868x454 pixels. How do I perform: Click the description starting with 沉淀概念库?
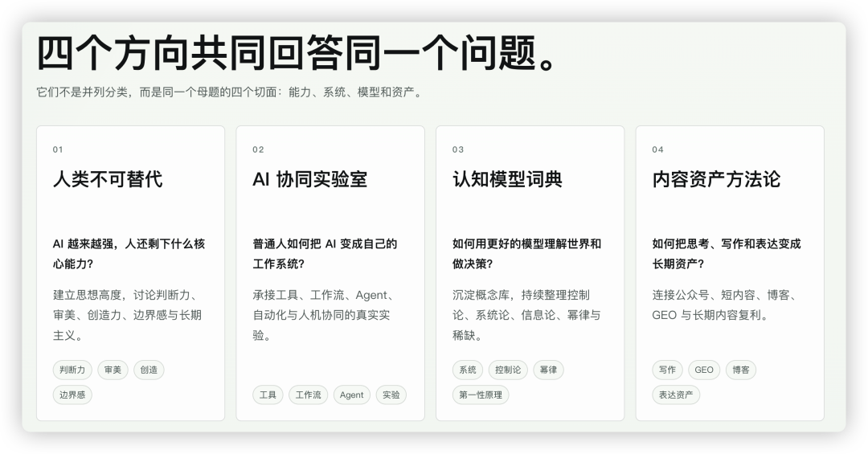[526, 315]
